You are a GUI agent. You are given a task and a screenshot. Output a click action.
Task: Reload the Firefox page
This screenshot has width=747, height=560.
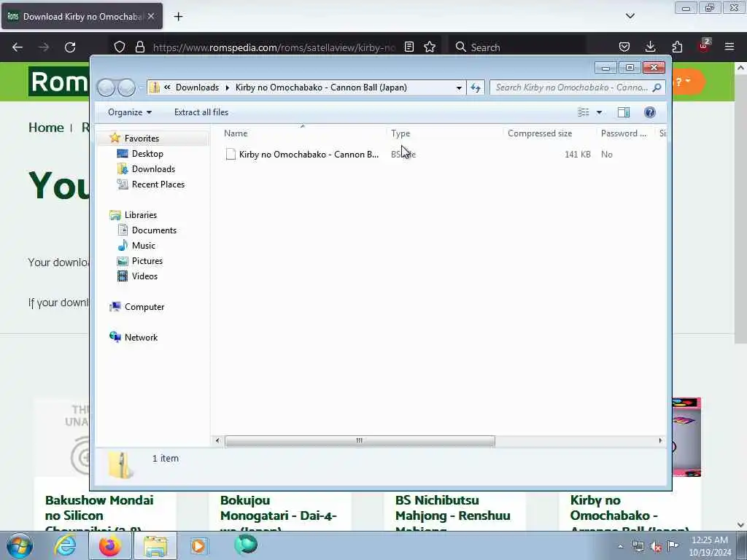point(70,47)
